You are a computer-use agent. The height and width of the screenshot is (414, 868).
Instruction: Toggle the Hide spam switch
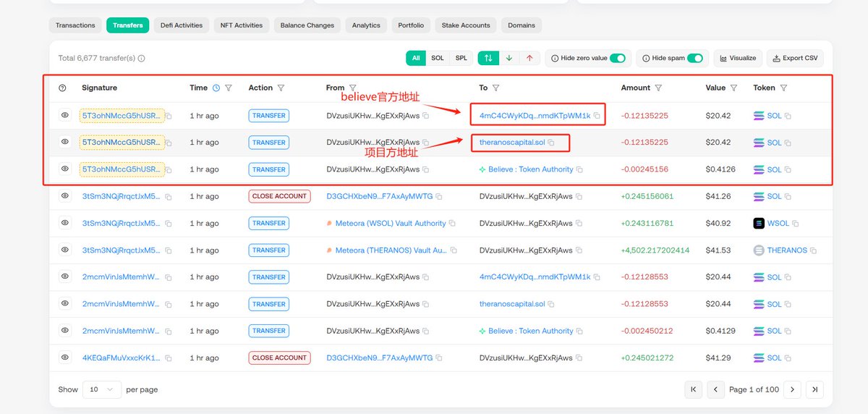(x=695, y=58)
